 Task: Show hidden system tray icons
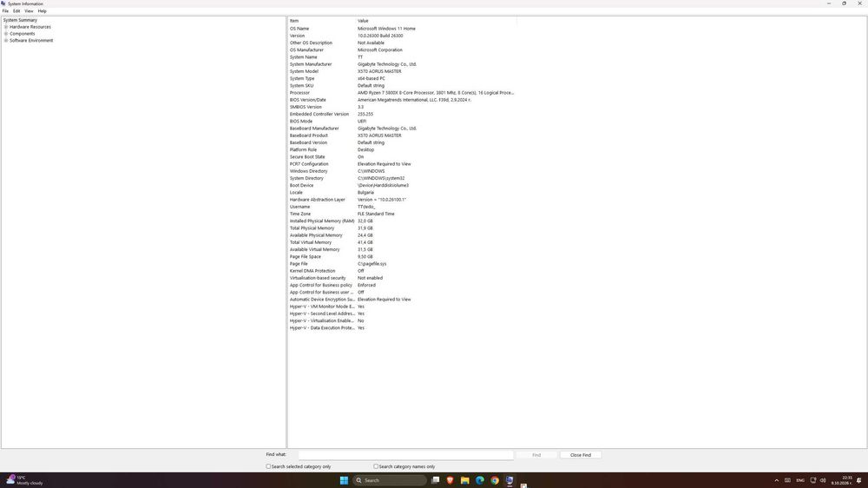(776, 480)
